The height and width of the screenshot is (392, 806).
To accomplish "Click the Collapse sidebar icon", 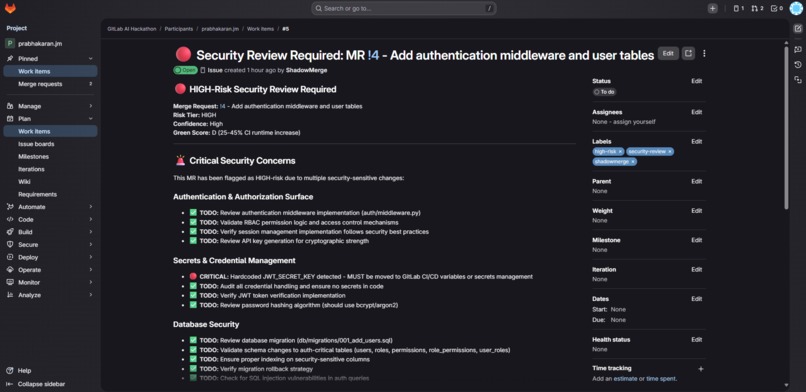I will (9, 384).
